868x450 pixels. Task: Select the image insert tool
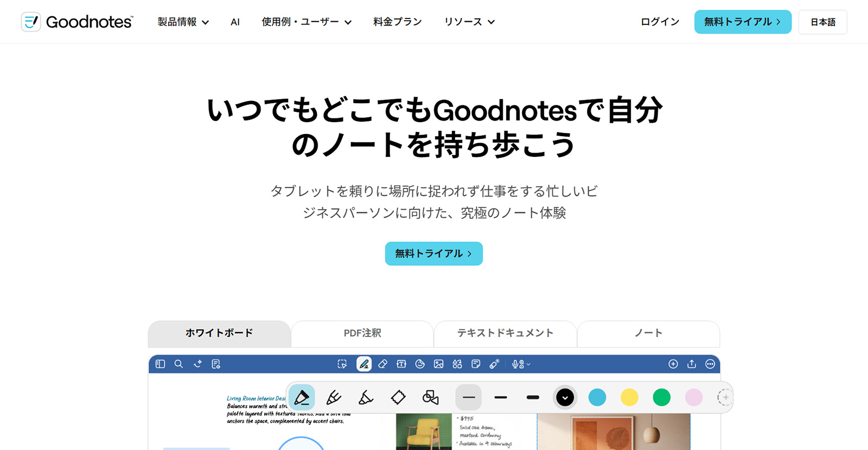[439, 364]
